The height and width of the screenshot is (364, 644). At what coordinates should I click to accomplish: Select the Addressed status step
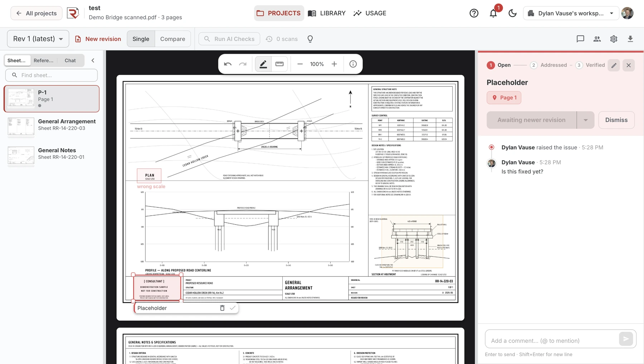pyautogui.click(x=548, y=65)
